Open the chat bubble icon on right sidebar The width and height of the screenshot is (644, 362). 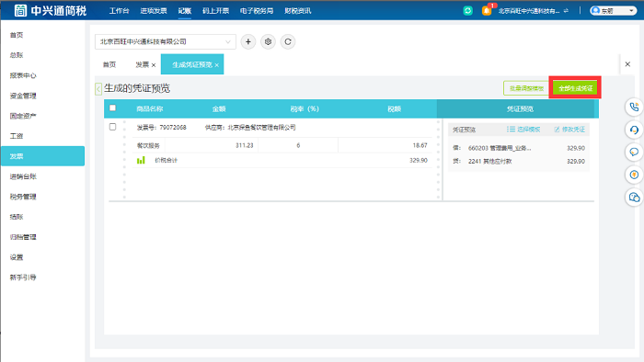point(634,153)
